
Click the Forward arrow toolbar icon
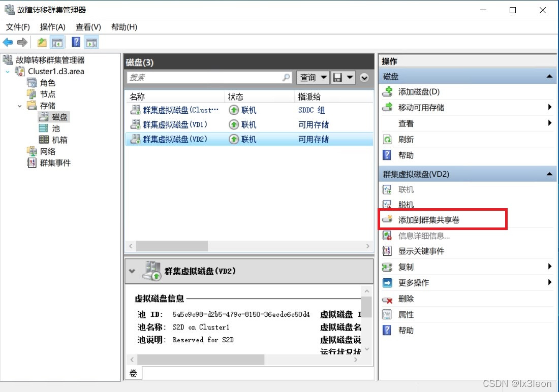22,43
